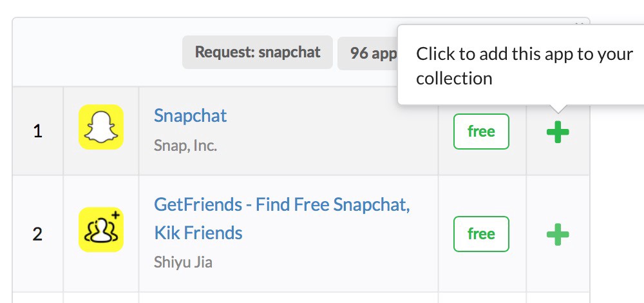Add GetFriends app to your collection
644x303 pixels.
tap(557, 234)
